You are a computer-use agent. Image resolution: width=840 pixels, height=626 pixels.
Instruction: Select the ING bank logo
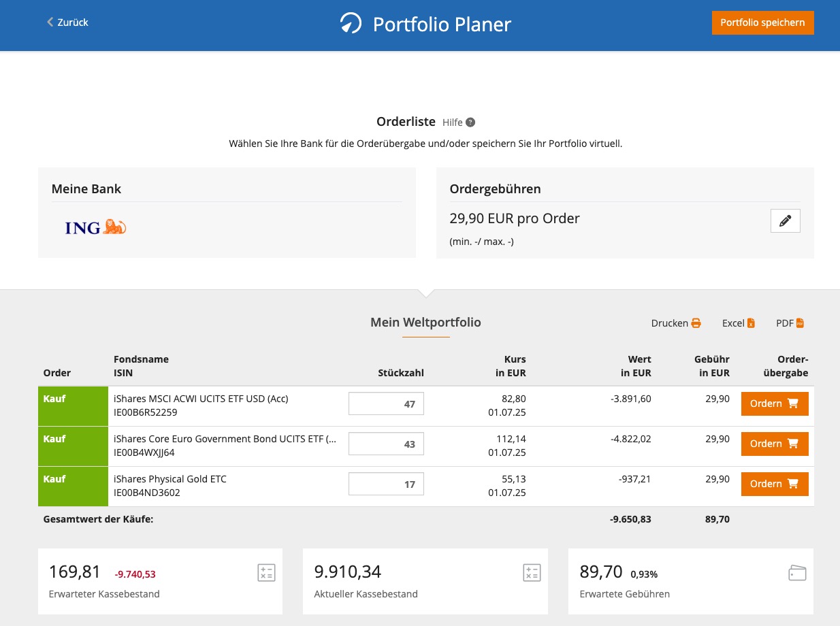point(96,227)
